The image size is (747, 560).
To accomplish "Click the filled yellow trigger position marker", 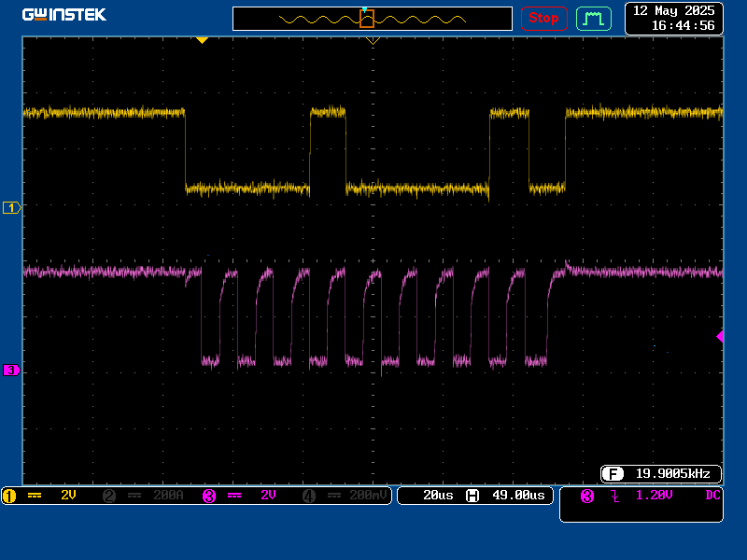I will click(x=202, y=40).
